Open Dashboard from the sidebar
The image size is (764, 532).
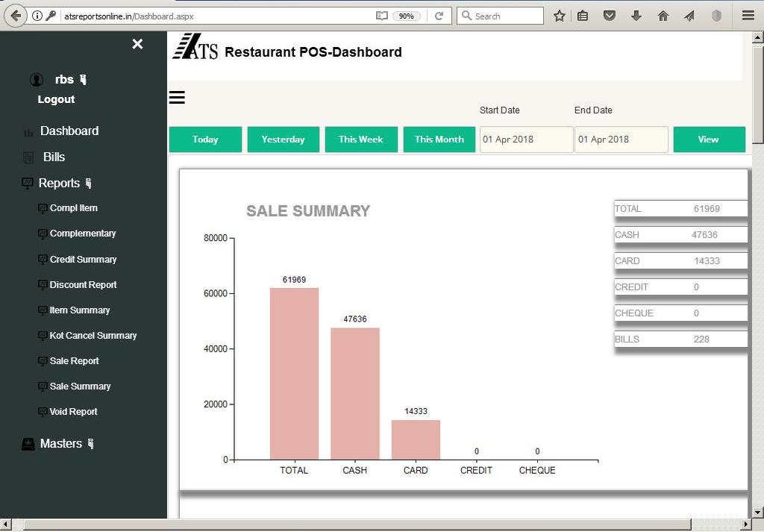(69, 131)
